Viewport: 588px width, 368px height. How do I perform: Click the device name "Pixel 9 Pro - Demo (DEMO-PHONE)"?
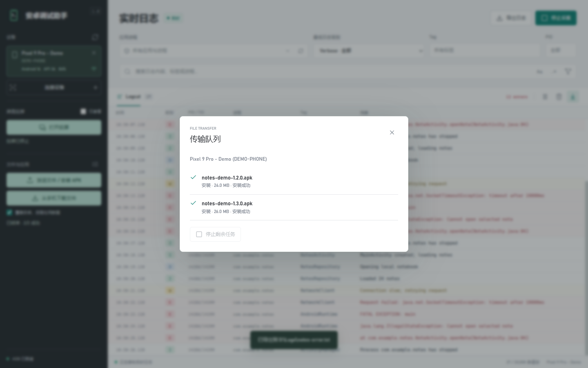pos(228,159)
